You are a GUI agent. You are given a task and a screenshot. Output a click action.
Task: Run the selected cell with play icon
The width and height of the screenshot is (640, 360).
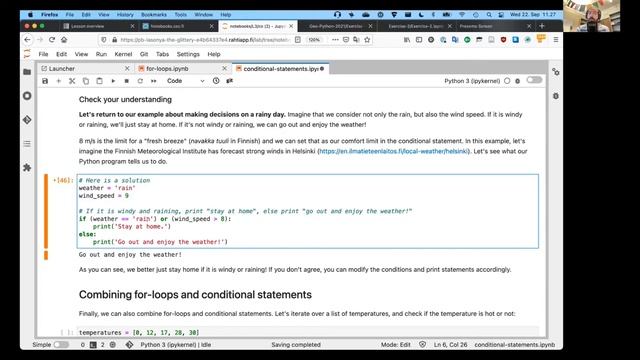(113, 81)
